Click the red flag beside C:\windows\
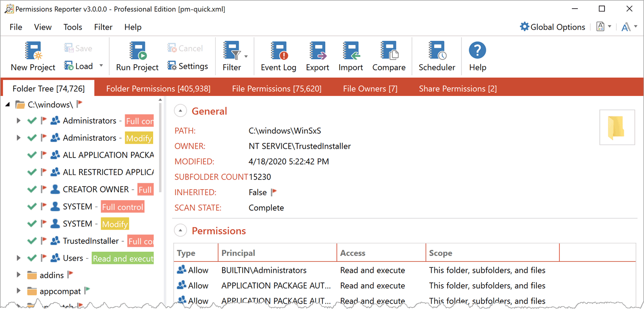This screenshot has height=316, width=644. click(x=79, y=104)
